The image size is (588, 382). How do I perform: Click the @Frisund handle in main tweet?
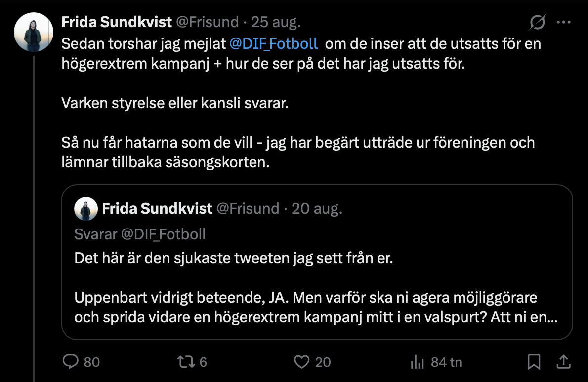208,22
